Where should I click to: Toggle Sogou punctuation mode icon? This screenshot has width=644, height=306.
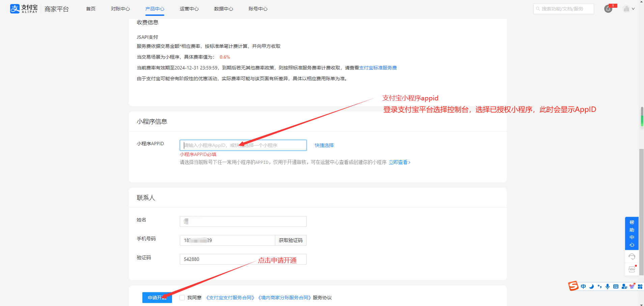point(599,286)
